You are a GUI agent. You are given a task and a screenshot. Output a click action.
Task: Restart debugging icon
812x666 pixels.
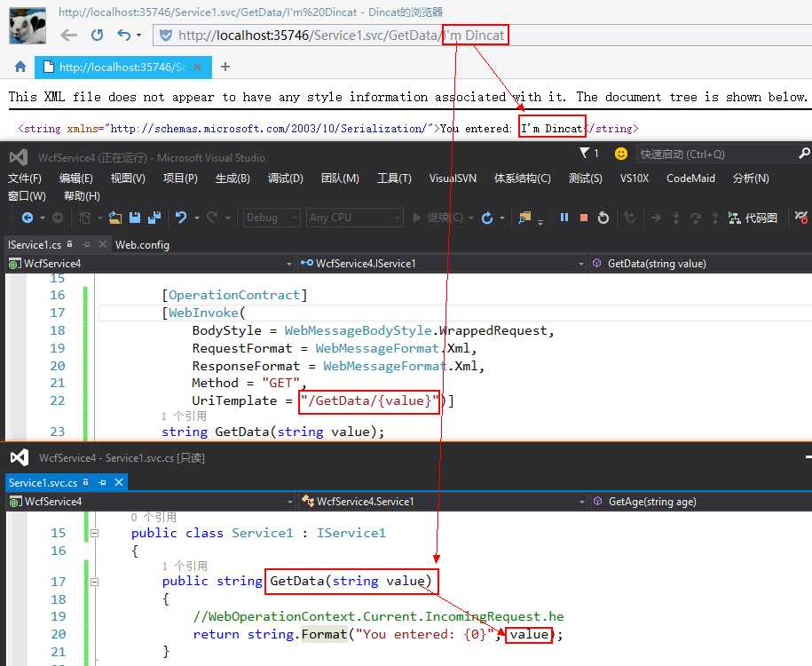(603, 218)
